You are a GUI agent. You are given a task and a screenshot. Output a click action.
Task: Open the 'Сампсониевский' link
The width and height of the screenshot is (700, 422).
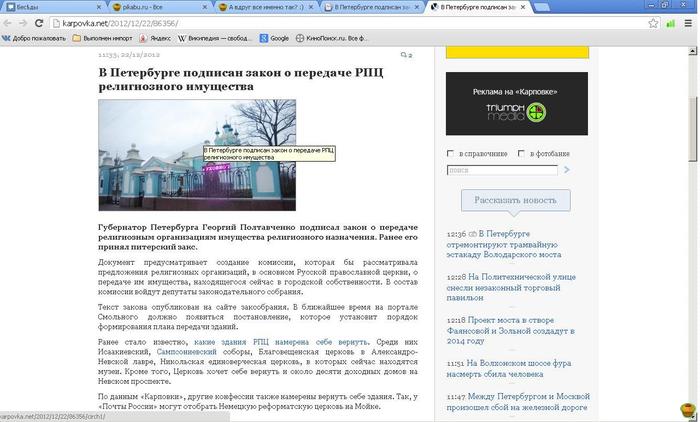(186, 352)
